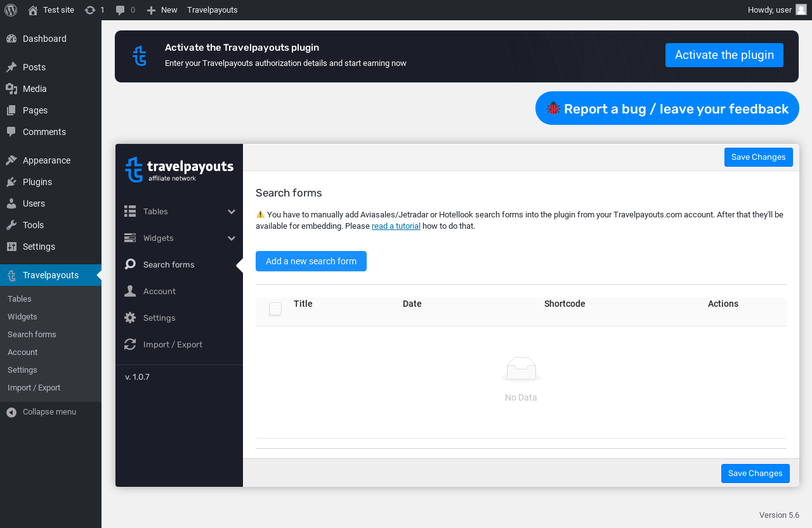Click the travelpayouts affiliate network logo
Screen dimensions: 812x528
point(180,169)
